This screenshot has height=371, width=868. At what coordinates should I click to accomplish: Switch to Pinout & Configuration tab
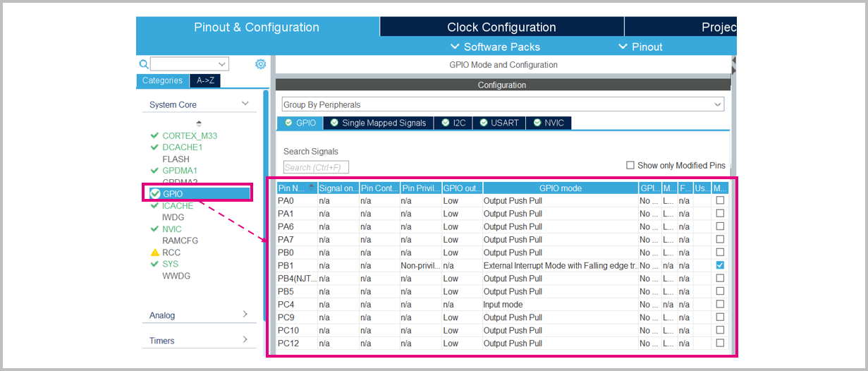[257, 28]
